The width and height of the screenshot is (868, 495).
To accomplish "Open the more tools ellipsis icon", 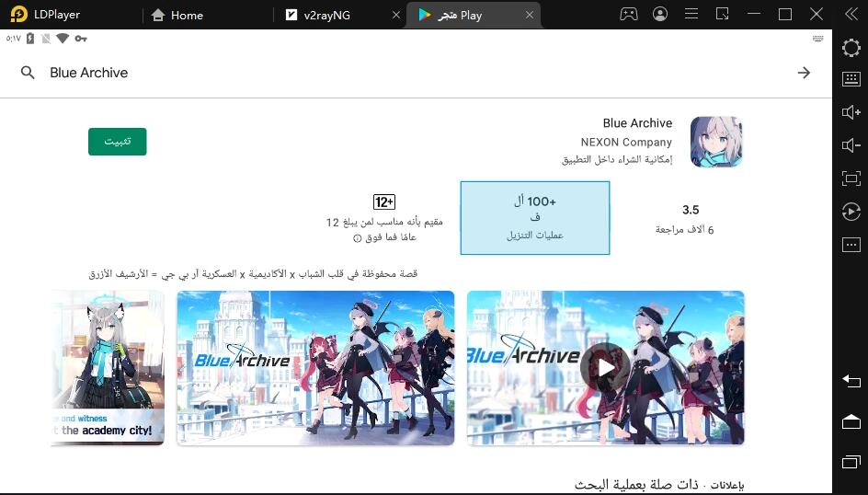I will [851, 244].
